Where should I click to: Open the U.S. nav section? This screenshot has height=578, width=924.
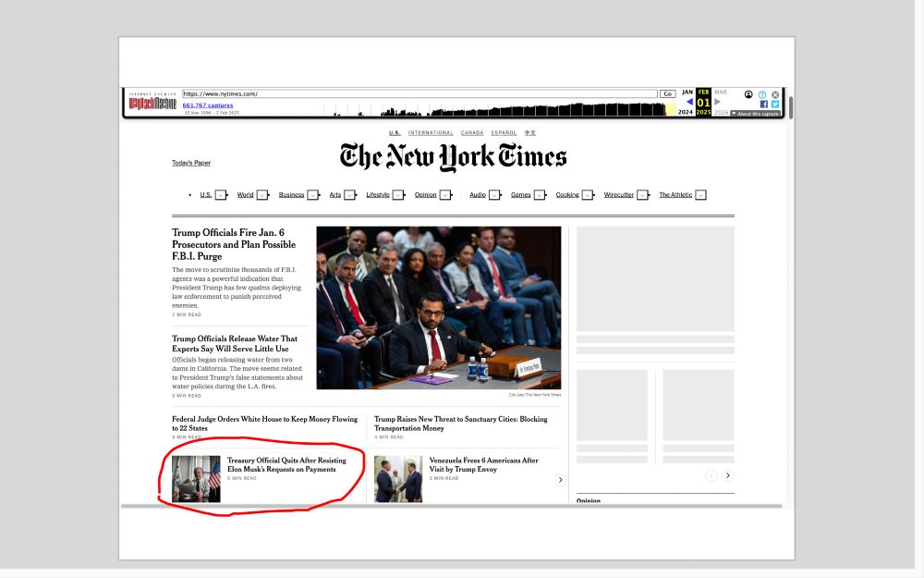click(206, 194)
